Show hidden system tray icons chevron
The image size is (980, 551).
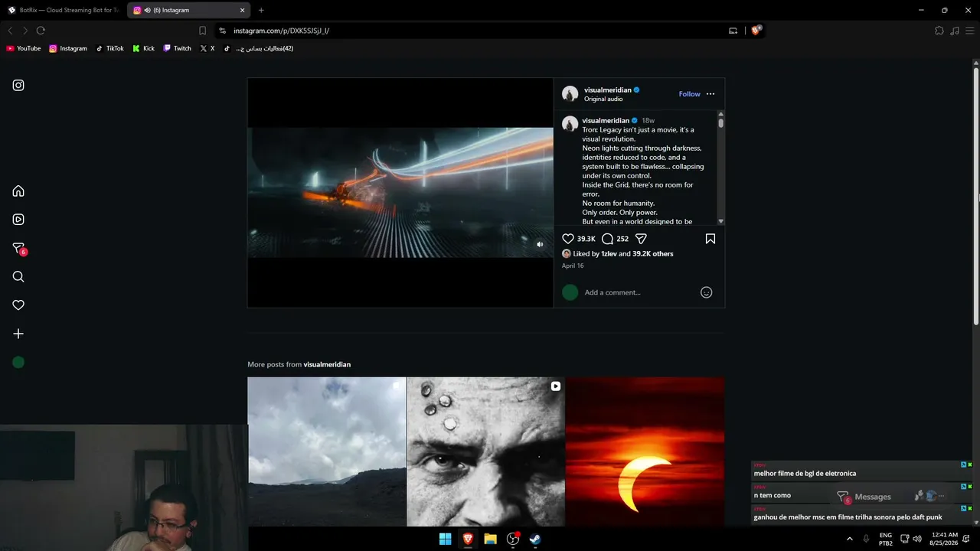[849, 539]
